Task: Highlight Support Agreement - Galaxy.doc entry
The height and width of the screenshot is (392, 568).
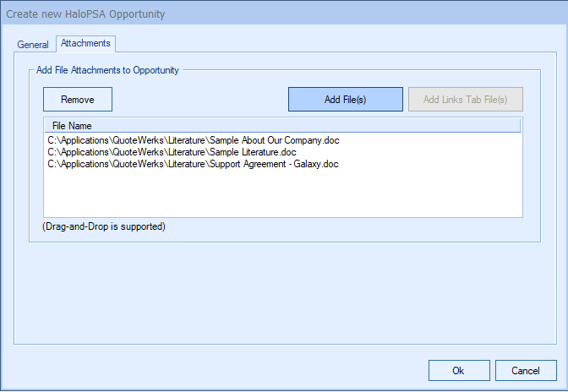Action: click(193, 164)
